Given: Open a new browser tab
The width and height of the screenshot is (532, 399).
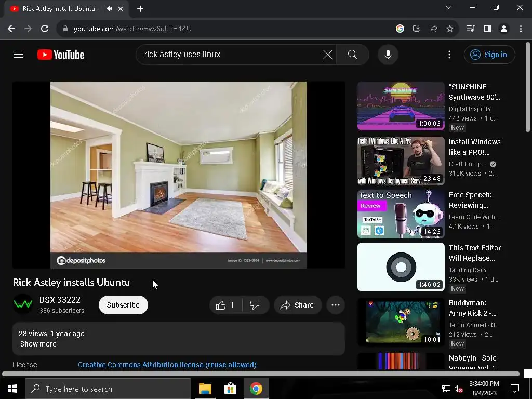Looking at the screenshot, I should click(140, 9).
